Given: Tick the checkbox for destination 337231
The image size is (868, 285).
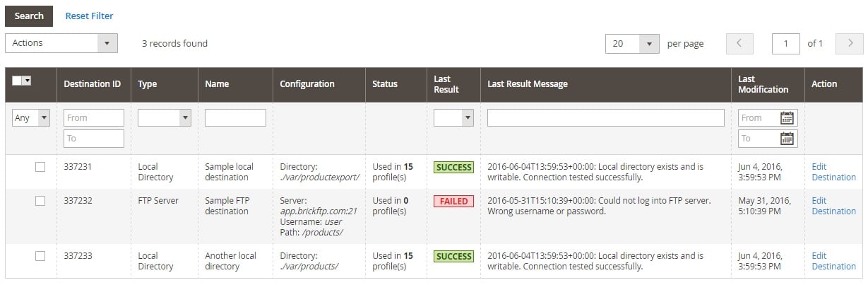Looking at the screenshot, I should 40,167.
